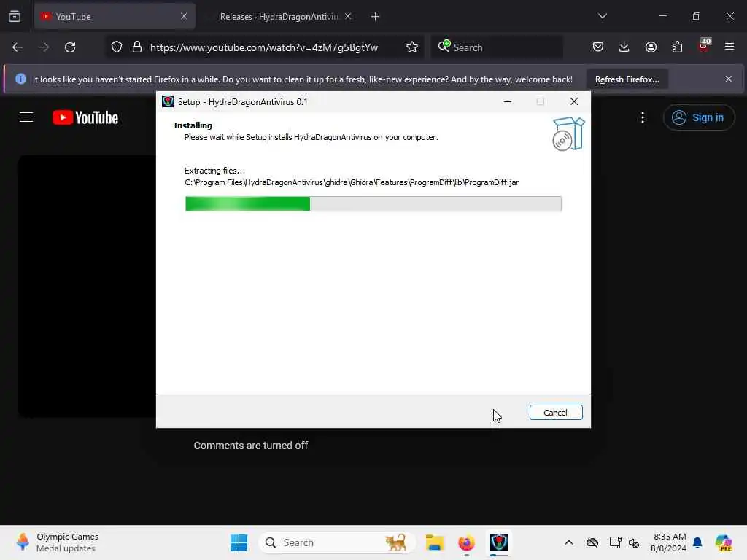Viewport: 747px width, 560px height.
Task: Click the YouTube video player area
Action: point(88,286)
